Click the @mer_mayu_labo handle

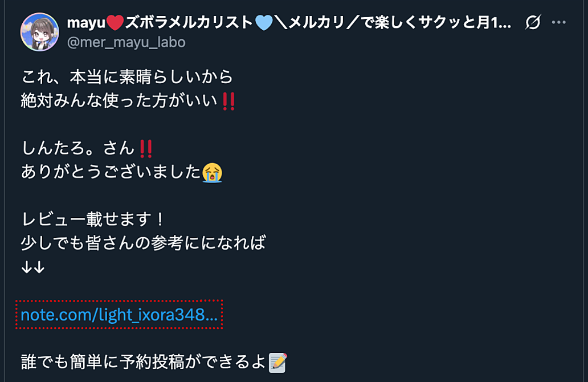[x=126, y=42]
